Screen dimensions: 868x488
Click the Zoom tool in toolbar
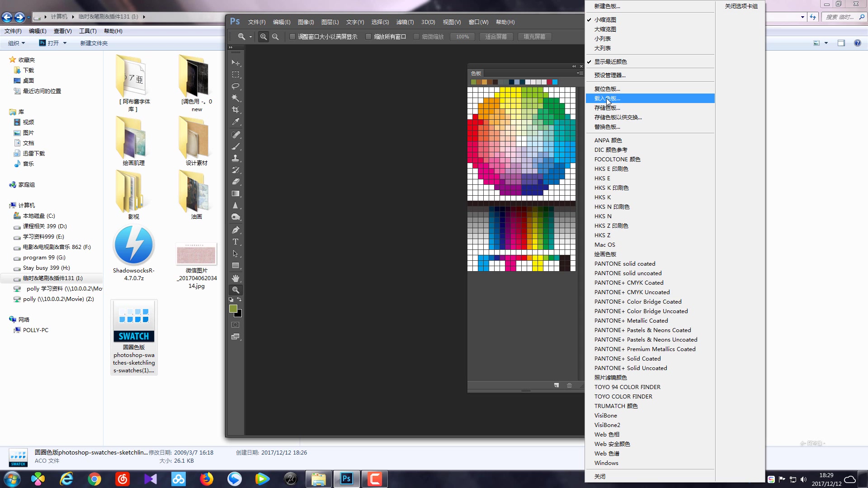click(x=236, y=290)
